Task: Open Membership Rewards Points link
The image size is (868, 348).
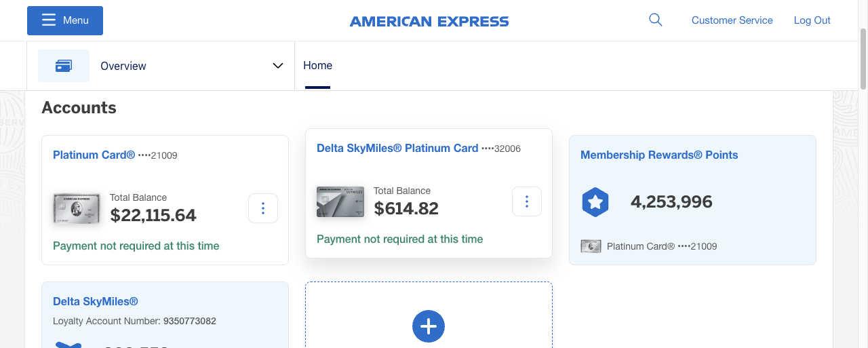Action: (x=659, y=155)
